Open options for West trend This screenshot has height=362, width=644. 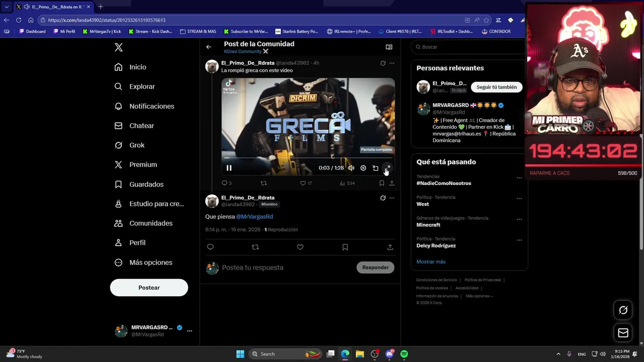pyautogui.click(x=519, y=198)
